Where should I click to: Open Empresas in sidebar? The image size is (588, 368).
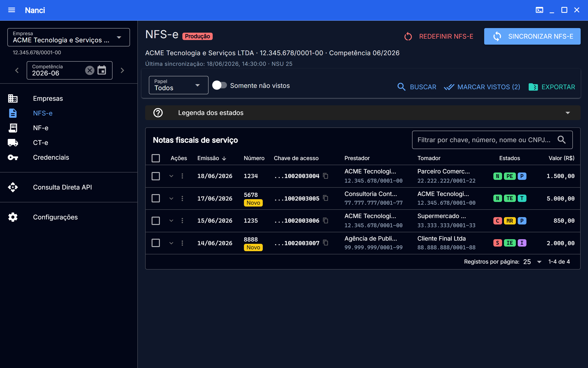point(68,98)
